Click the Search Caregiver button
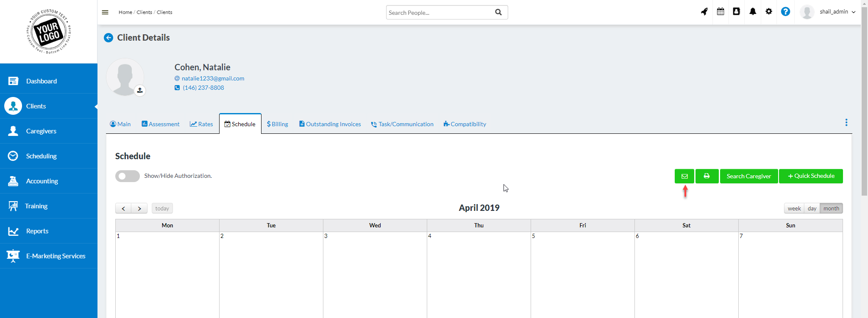 748,176
